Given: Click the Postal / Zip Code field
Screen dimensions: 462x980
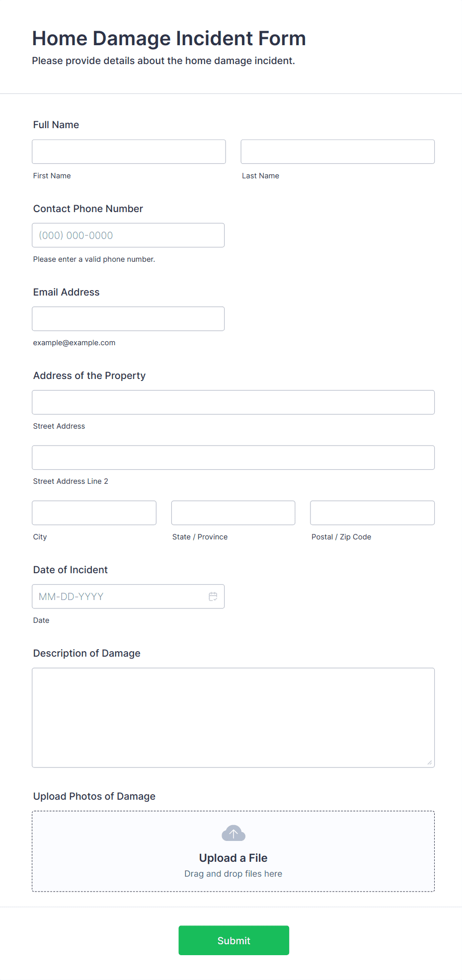Looking at the screenshot, I should click(x=372, y=513).
